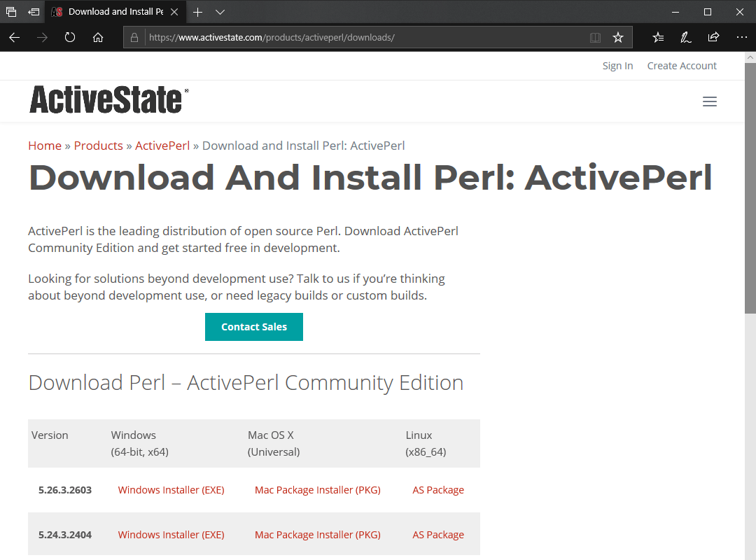
Task: Click the Linux column header
Action: pos(426,443)
